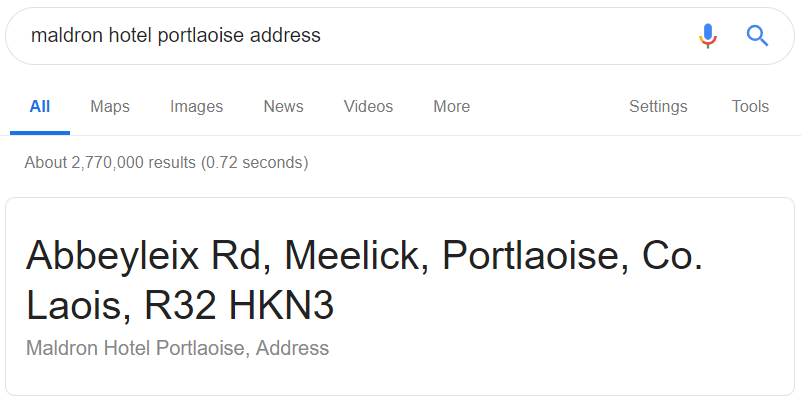Viewport: 801px width, 405px height.
Task: Switch to the Maps tab
Action: coord(110,107)
